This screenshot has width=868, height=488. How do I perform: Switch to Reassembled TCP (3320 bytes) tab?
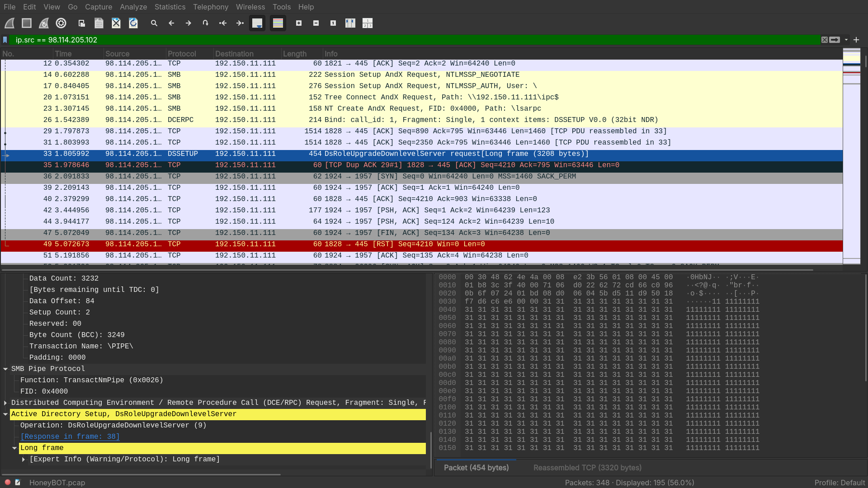587,468
